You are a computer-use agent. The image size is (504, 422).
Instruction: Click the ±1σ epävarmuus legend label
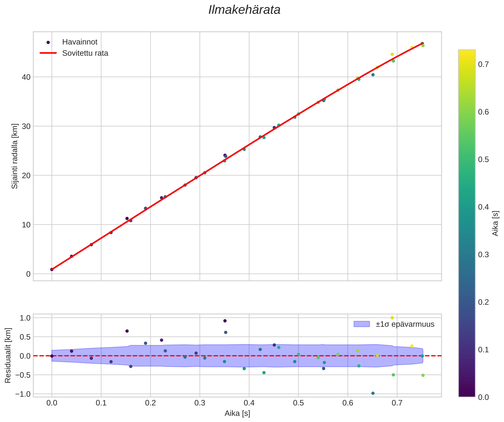click(405, 324)
